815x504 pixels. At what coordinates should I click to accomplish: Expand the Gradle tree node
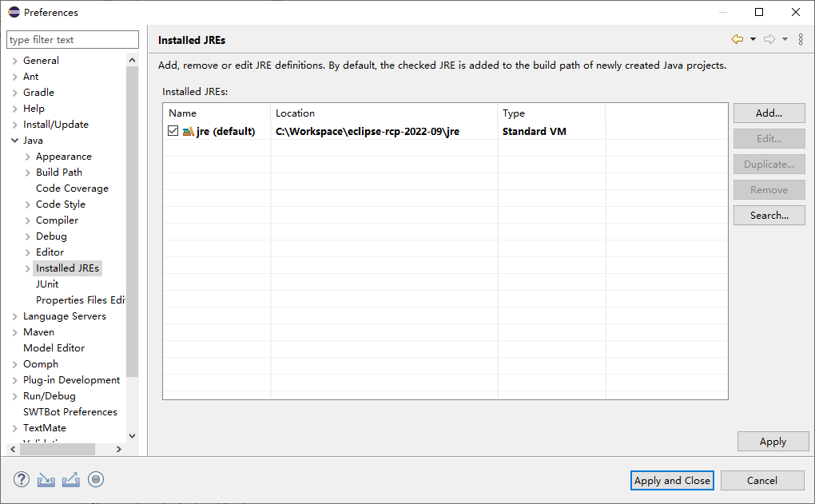click(x=14, y=93)
